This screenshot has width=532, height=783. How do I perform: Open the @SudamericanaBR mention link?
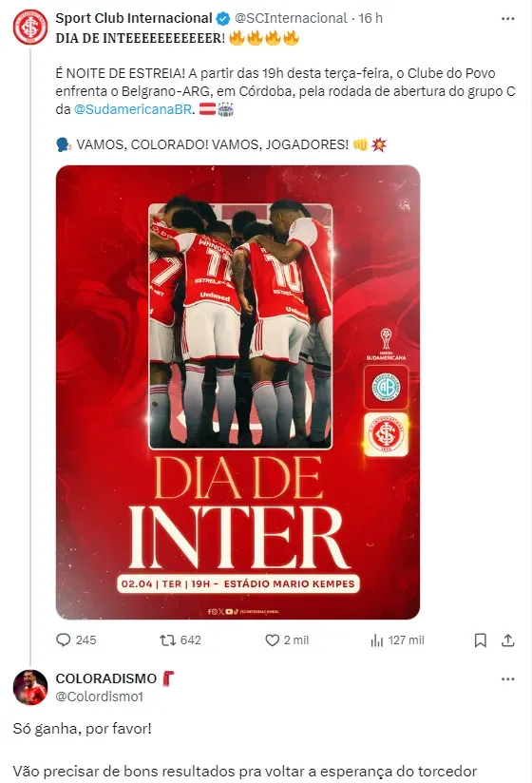(133, 109)
